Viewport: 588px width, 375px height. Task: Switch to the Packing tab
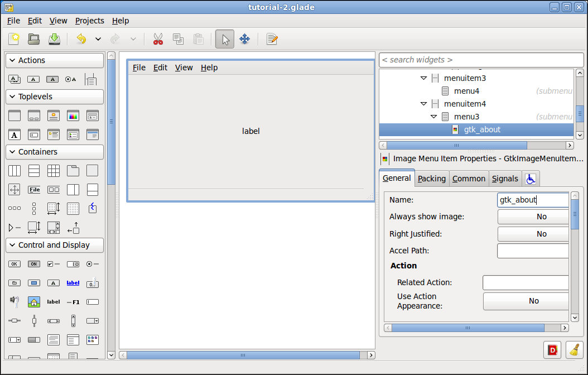(432, 179)
